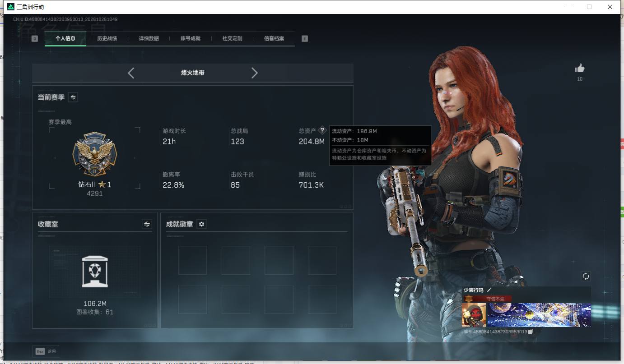Open the 个人信息 tab
Image resolution: width=624 pixels, height=364 pixels.
pos(65,39)
